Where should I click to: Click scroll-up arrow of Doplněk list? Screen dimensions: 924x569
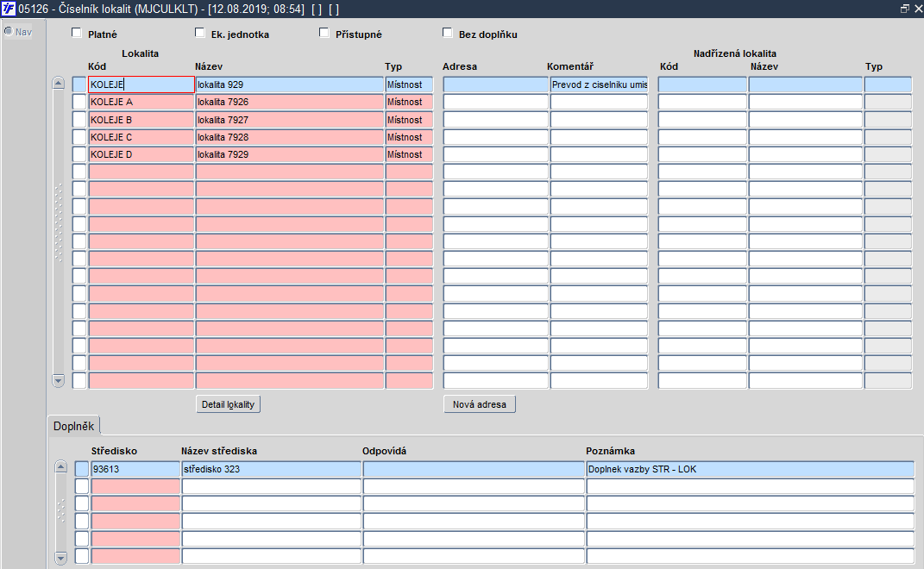tap(60, 467)
